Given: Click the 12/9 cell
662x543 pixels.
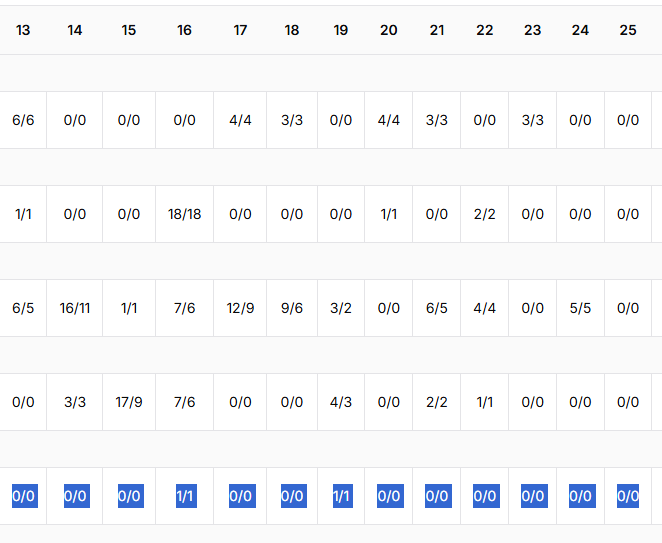Looking at the screenshot, I should pos(240,308).
